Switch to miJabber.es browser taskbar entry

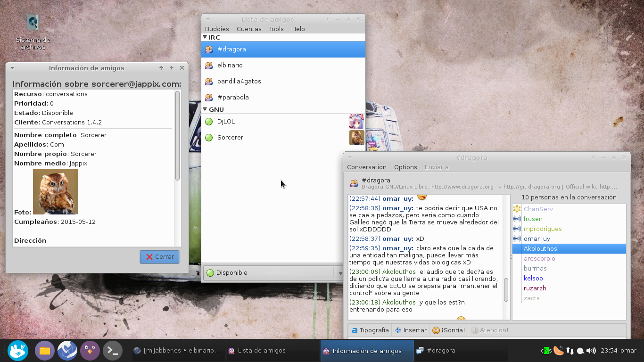click(x=177, y=351)
